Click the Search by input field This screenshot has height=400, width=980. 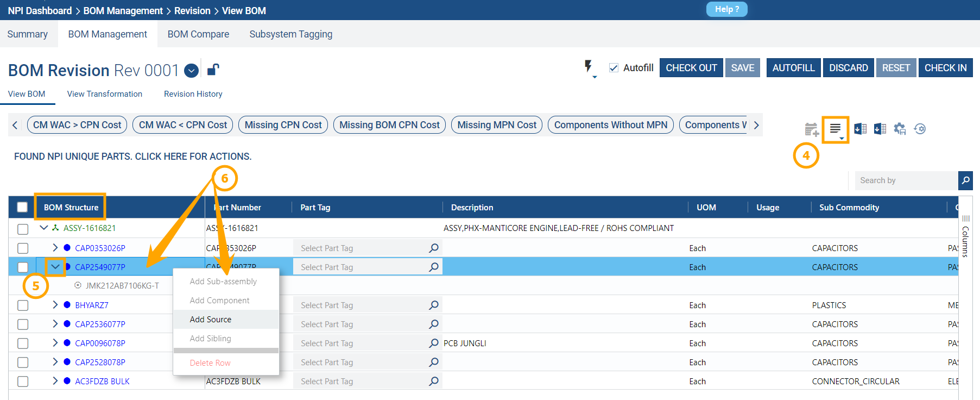pos(906,180)
